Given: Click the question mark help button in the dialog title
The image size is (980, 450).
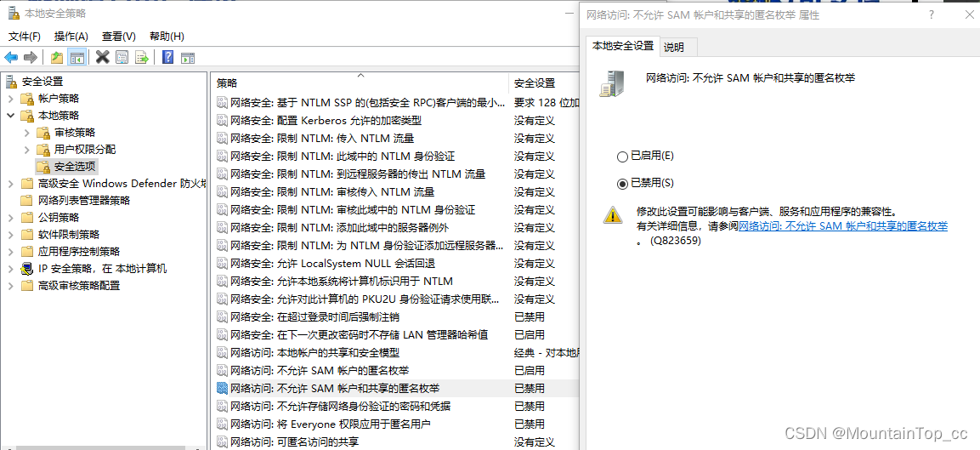Looking at the screenshot, I should click(932, 14).
